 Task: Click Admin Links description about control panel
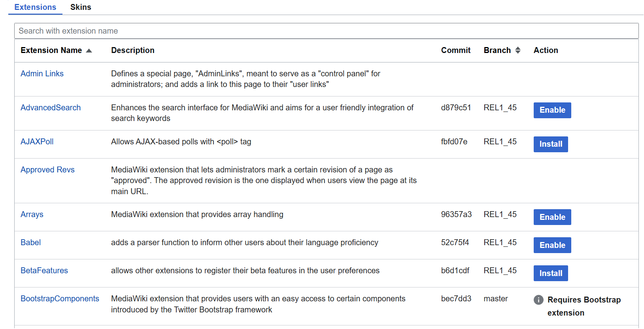(246, 79)
